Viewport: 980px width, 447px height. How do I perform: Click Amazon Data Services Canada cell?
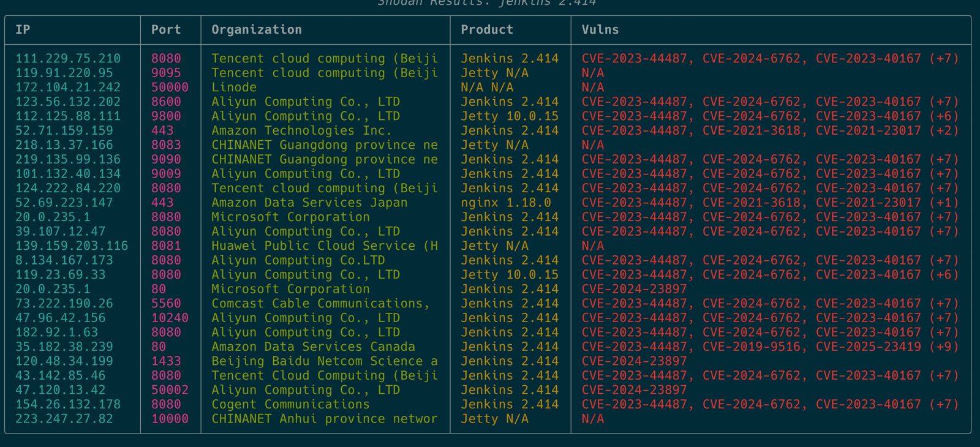(313, 347)
